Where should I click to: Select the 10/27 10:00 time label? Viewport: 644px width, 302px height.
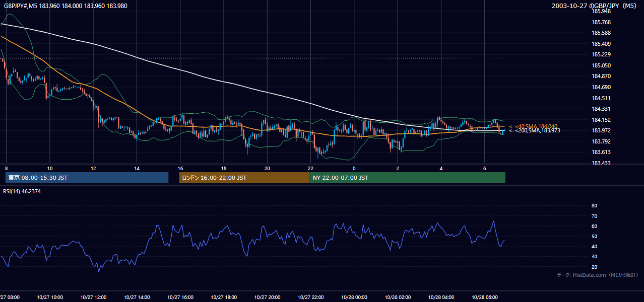coord(49,297)
